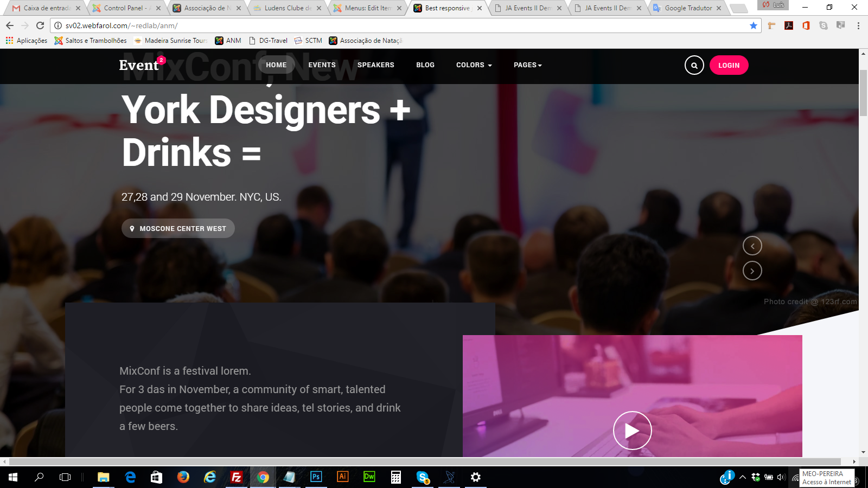Click the volume icon in system tray

point(781,477)
